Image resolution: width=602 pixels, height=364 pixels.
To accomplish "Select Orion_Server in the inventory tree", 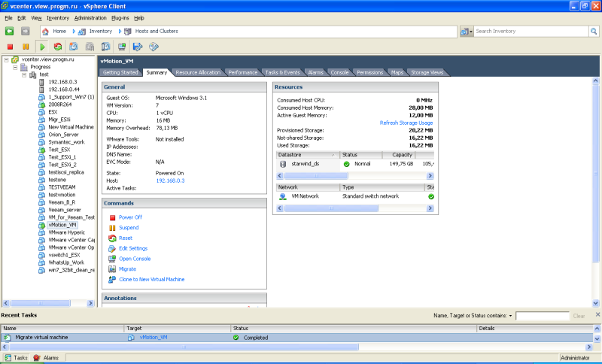I will [x=63, y=135].
